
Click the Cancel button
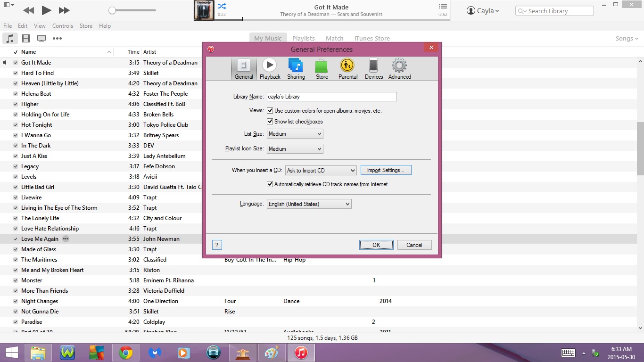414,245
